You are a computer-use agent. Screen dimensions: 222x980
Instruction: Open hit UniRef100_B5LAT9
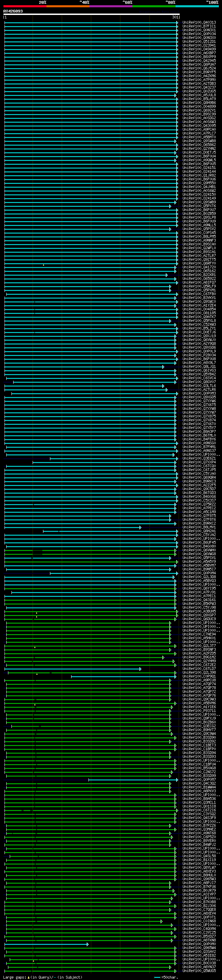tap(199, 99)
